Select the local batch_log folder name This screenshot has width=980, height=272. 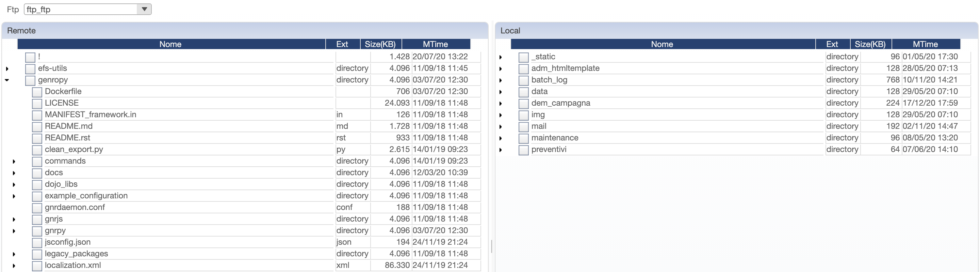tap(549, 80)
